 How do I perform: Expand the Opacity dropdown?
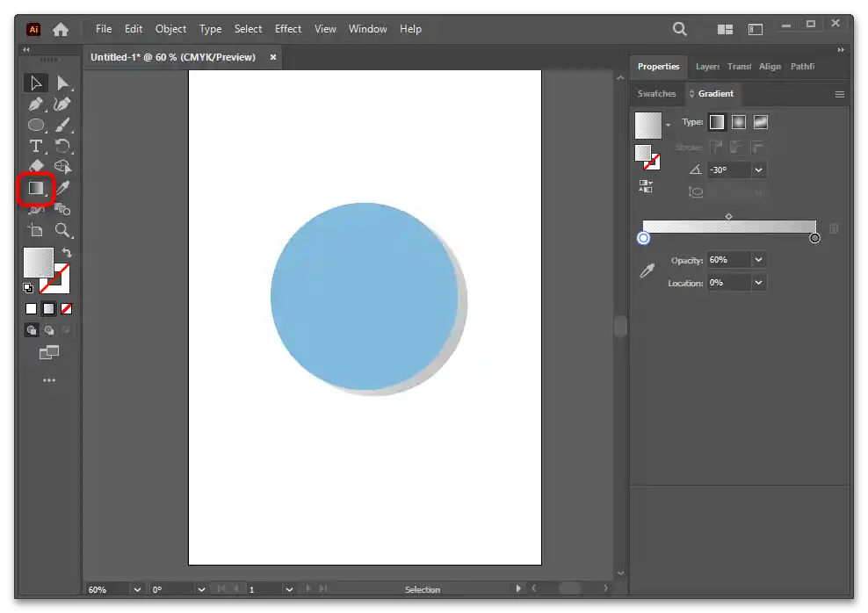tap(759, 260)
